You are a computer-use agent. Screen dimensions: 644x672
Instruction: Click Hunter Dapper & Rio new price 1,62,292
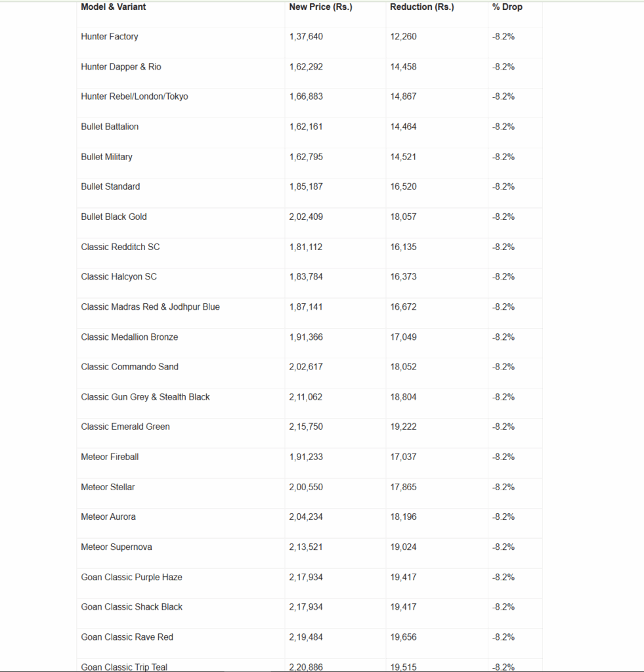coord(306,67)
